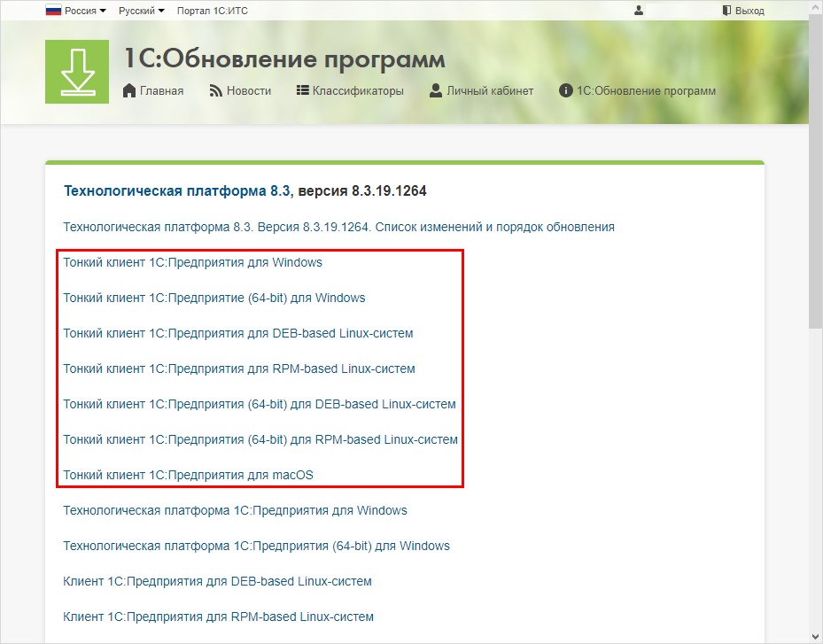
Task: Download Тонкий клиент (64-bit) для Windows
Action: 214,298
